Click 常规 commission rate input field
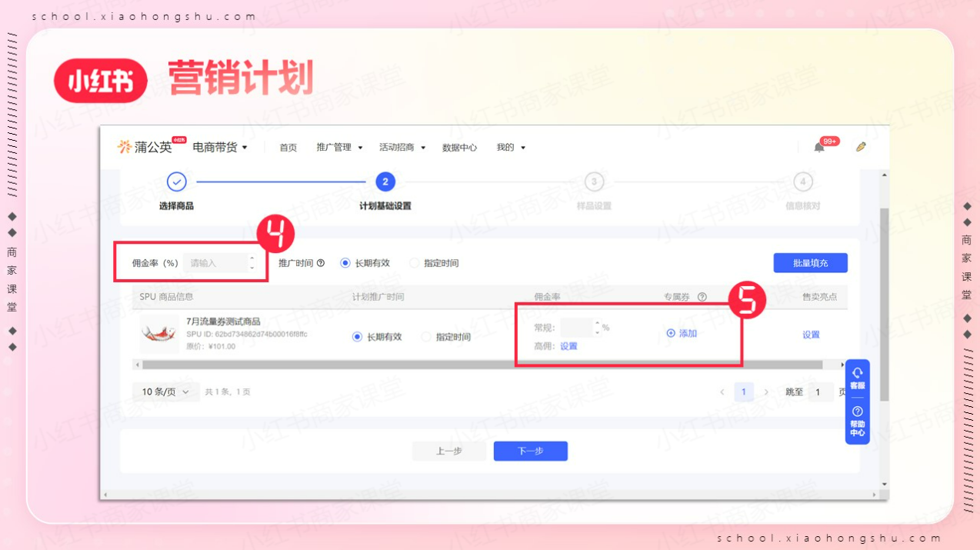The height and width of the screenshot is (550, 980). click(x=577, y=328)
